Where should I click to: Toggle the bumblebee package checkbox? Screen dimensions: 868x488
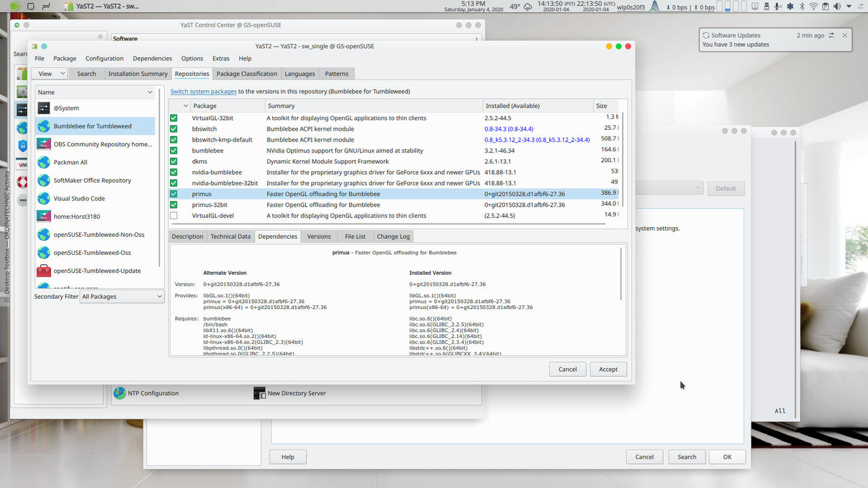click(x=174, y=151)
